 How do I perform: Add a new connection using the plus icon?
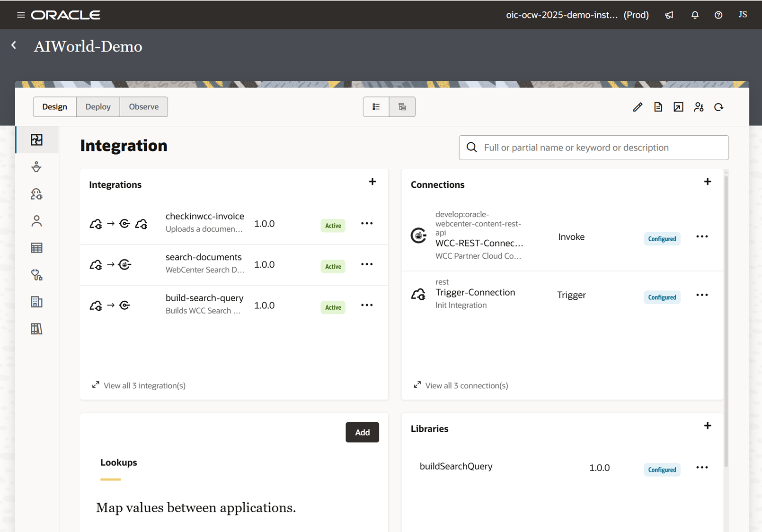708,181
